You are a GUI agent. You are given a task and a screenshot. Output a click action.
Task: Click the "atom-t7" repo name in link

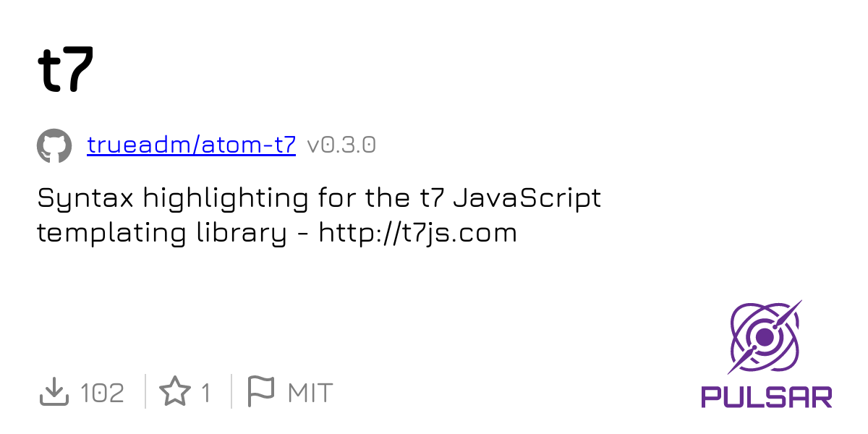click(x=249, y=145)
